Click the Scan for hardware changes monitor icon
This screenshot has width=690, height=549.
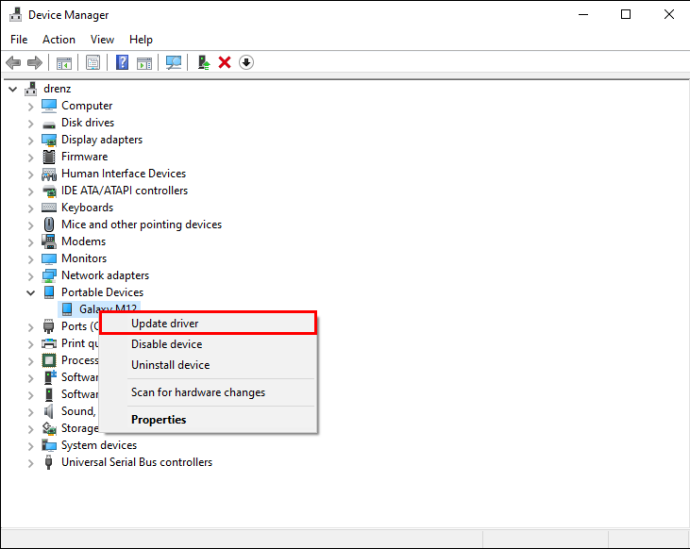[x=173, y=62]
